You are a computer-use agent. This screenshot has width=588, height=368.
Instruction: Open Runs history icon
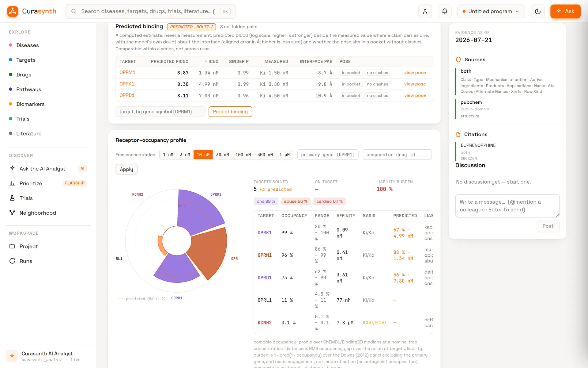(x=12, y=261)
